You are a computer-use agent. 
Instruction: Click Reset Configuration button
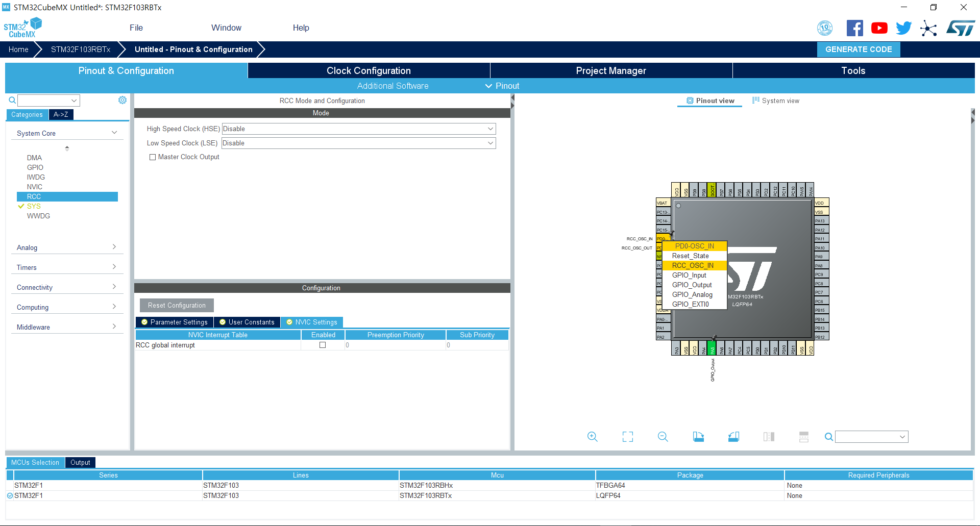(177, 305)
